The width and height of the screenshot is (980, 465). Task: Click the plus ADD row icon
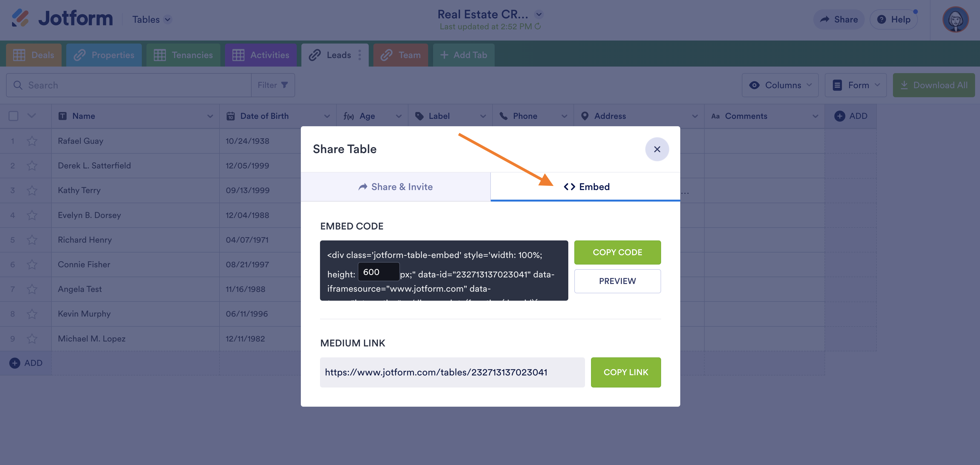pos(15,363)
